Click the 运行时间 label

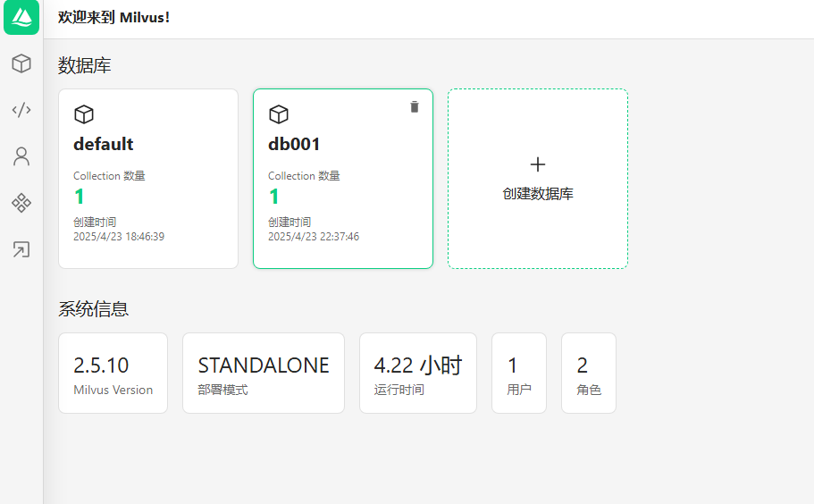click(x=399, y=390)
